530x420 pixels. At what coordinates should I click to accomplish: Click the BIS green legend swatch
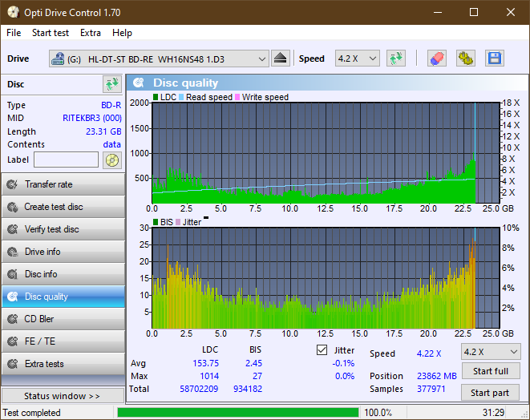(x=156, y=222)
